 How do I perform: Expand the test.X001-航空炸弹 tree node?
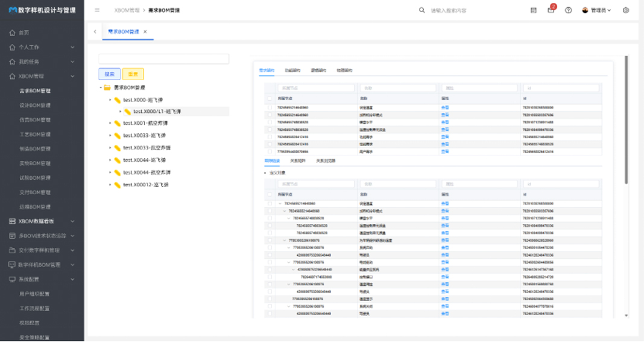point(110,123)
